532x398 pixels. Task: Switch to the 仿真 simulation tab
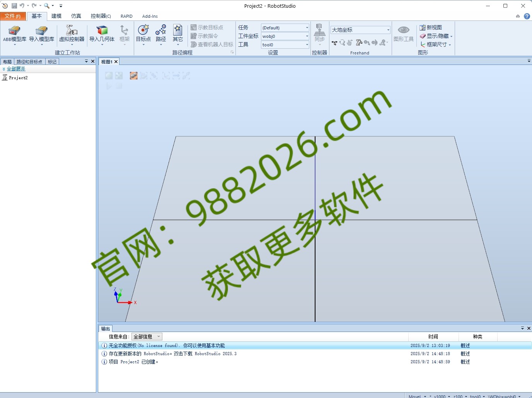(76, 16)
